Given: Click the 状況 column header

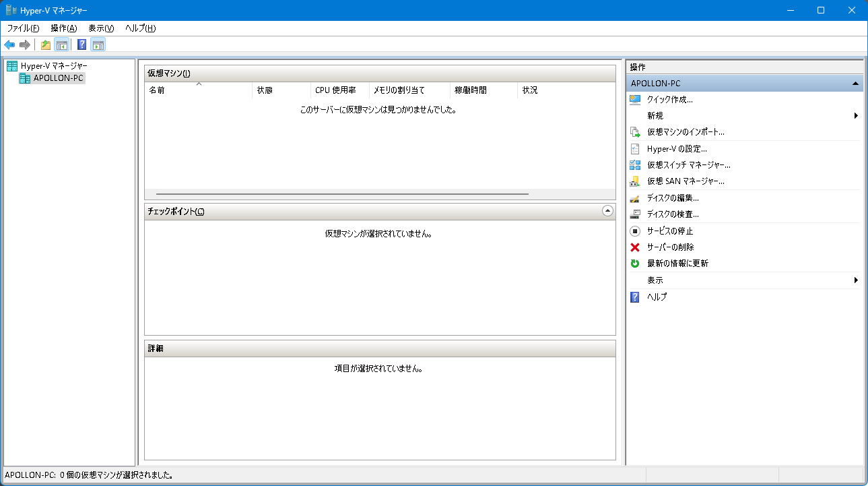Looking at the screenshot, I should 566,90.
